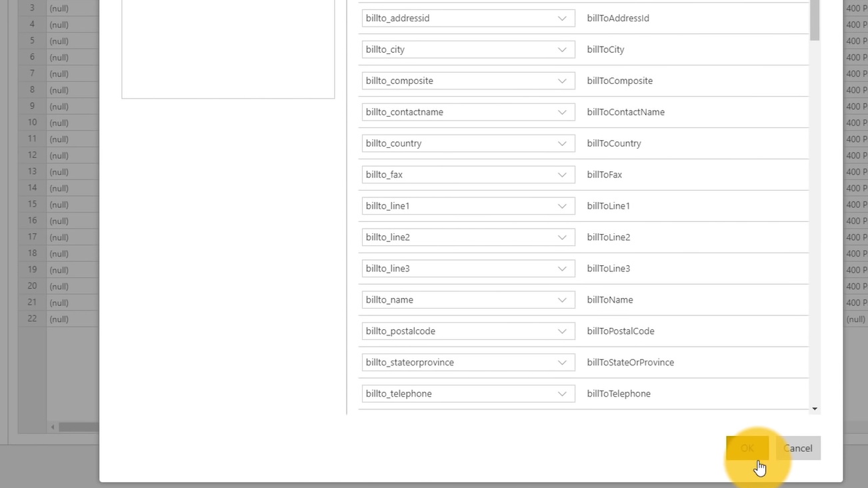This screenshot has width=868, height=488.
Task: Click the chevron arrow for billto_telephone
Action: coord(562,394)
